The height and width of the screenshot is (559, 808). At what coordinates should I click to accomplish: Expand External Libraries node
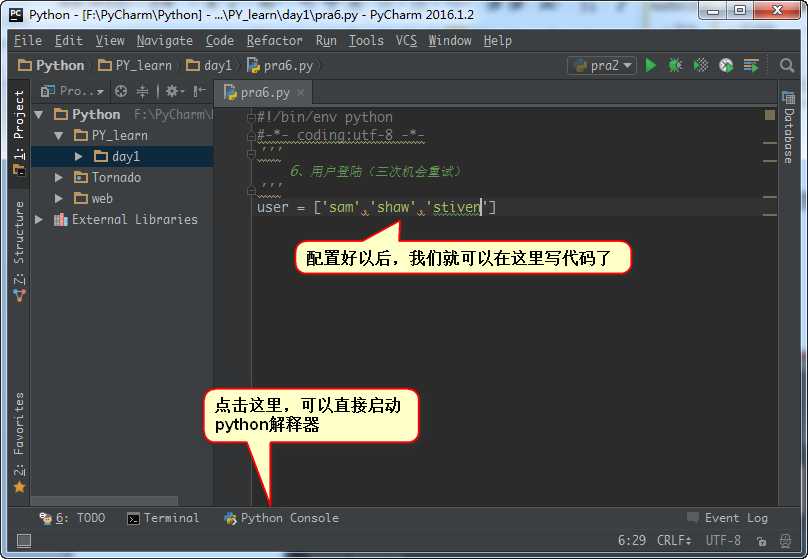click(x=39, y=219)
